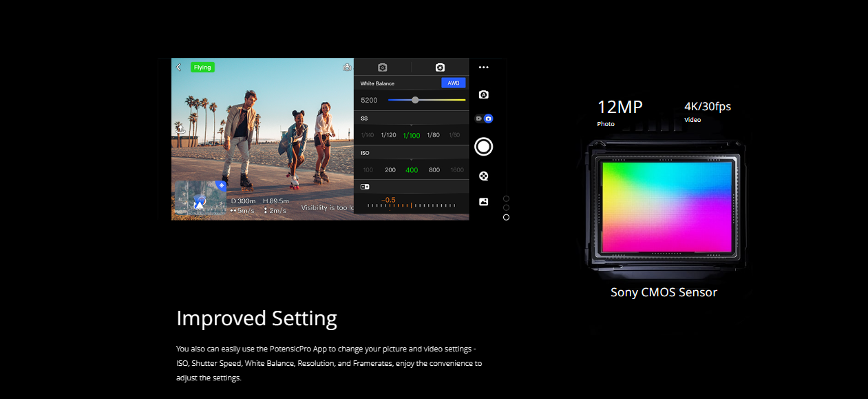Screen dimensions: 868x399
Task: Select the bottom carousel dot indicator
Action: [506, 217]
